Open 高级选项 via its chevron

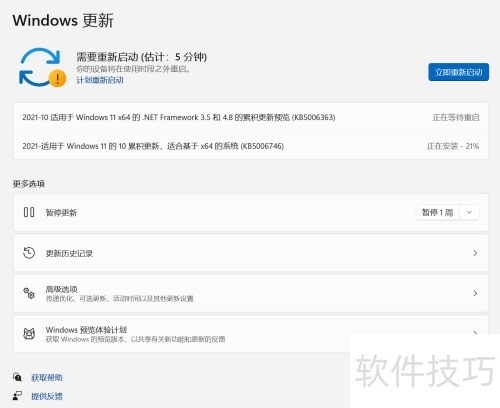point(475,293)
